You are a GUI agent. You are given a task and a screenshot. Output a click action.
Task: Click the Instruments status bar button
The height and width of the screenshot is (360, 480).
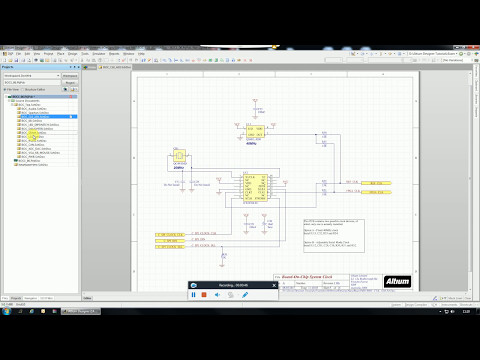click(449, 305)
